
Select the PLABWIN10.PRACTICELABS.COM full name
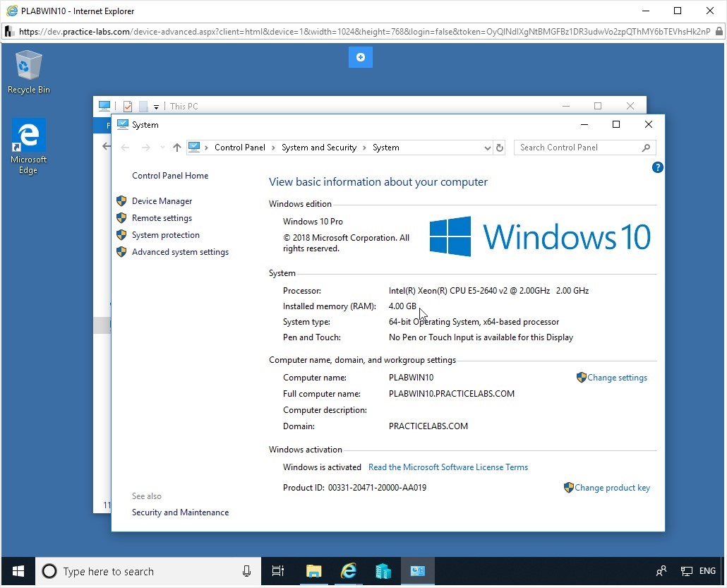click(x=452, y=394)
